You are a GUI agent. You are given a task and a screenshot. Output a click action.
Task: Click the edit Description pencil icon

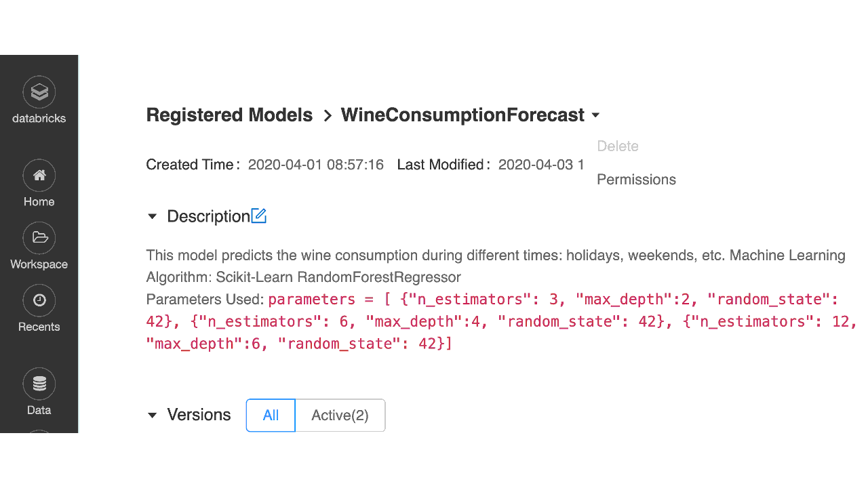pyautogui.click(x=259, y=215)
